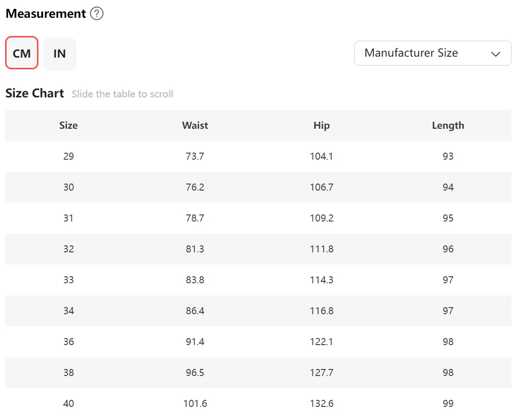The width and height of the screenshot is (512, 420).
Task: Click the Waist column header
Action: pyautogui.click(x=195, y=125)
